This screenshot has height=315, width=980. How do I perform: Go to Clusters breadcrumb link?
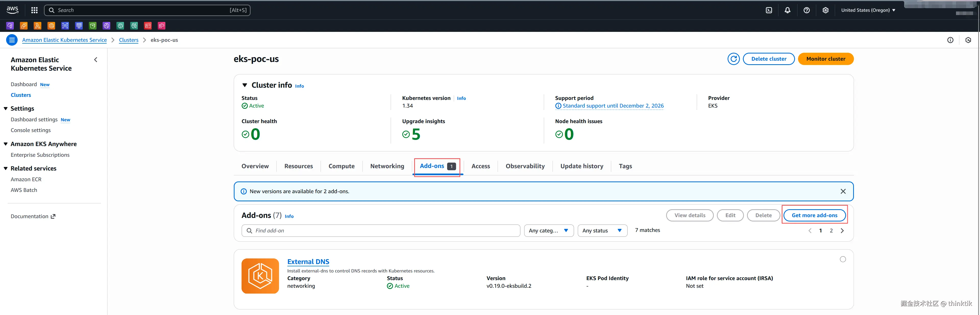tap(129, 40)
